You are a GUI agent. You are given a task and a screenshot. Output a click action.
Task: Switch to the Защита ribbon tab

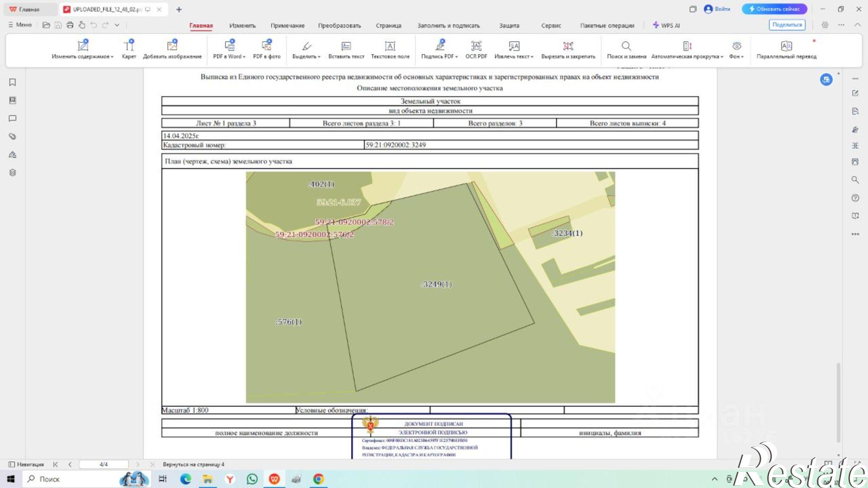coord(509,26)
